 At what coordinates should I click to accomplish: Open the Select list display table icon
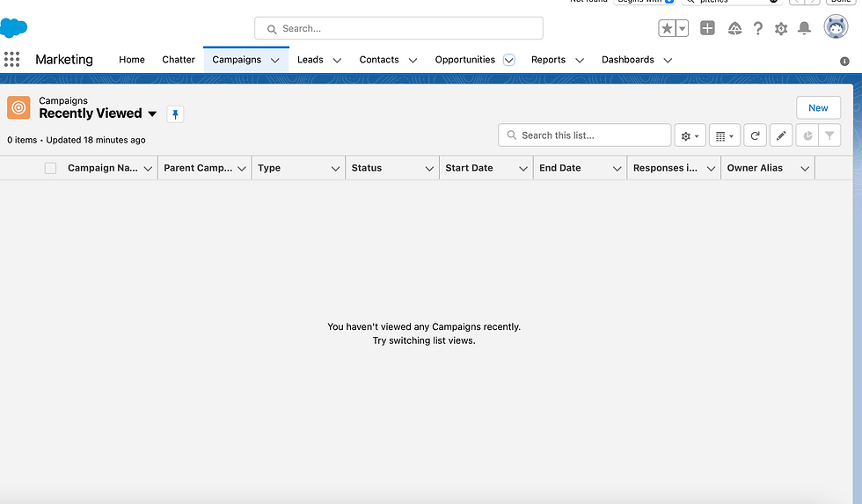tap(725, 135)
